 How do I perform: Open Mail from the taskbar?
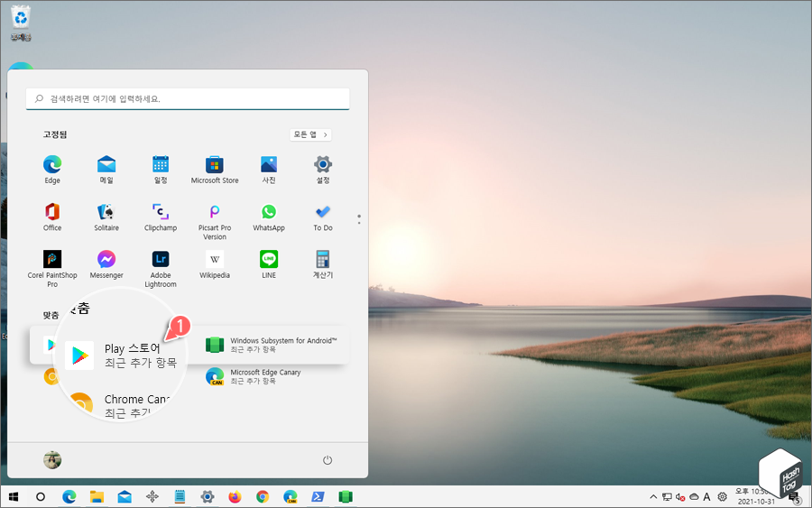click(125, 497)
